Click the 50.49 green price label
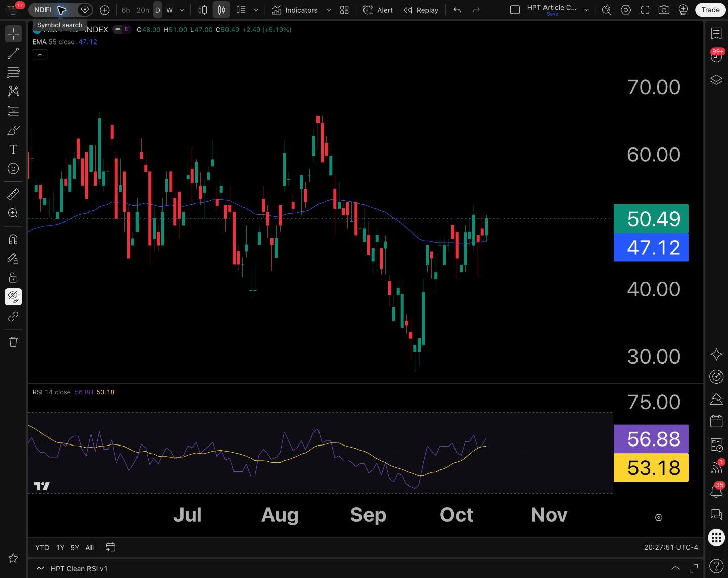Viewport: 728px width, 578px height. pos(651,218)
